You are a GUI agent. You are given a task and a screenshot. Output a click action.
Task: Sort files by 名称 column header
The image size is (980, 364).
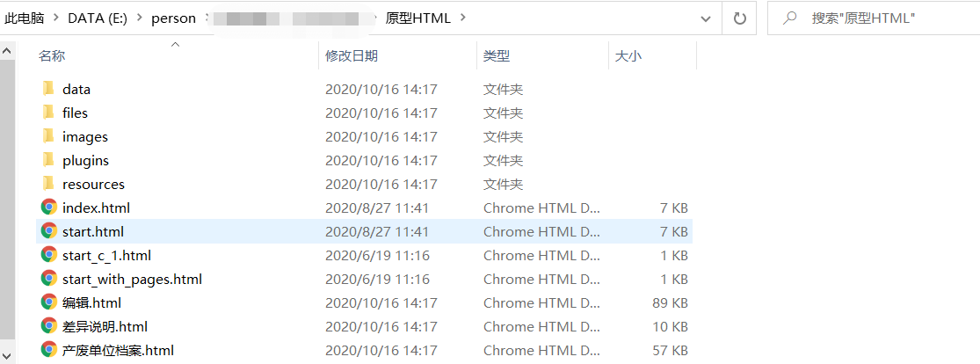[51, 55]
